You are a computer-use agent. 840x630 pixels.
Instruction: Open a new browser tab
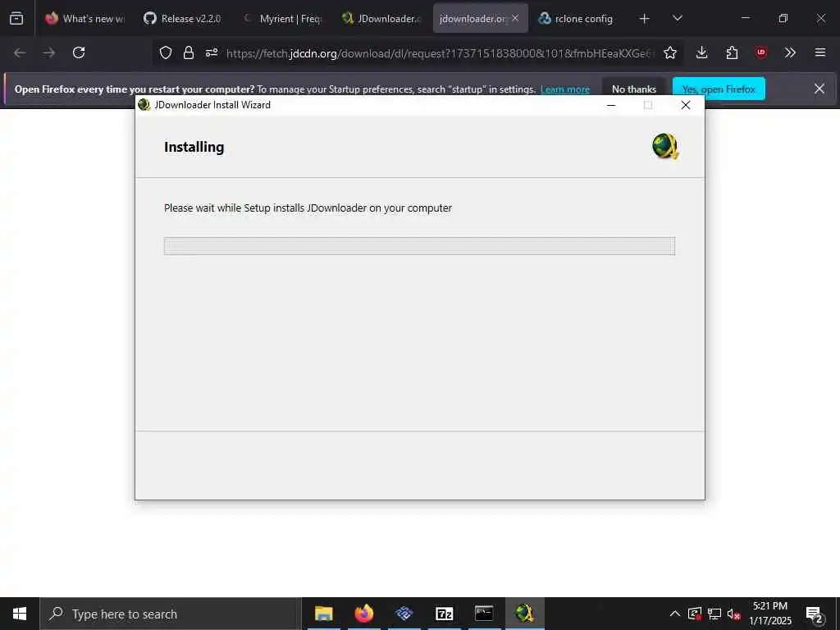[x=645, y=19]
